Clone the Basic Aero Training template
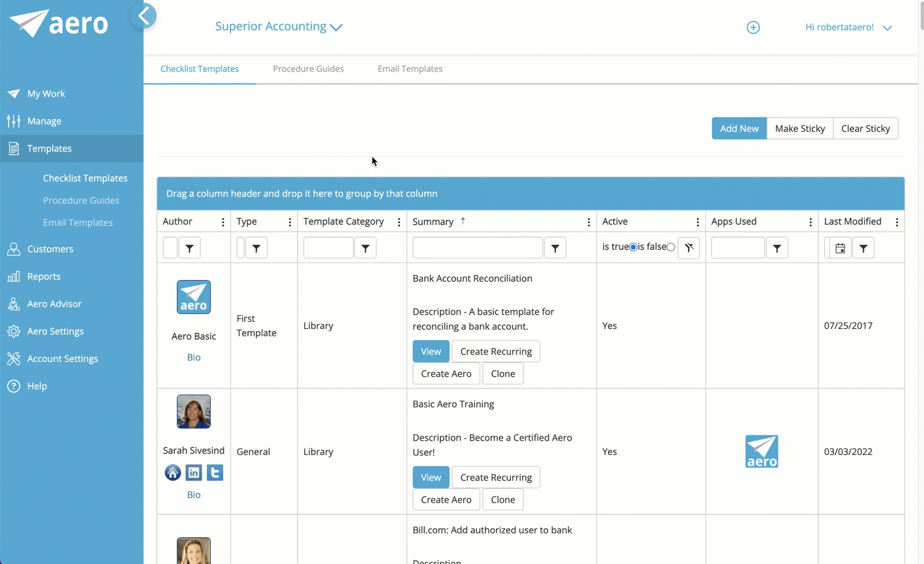The width and height of the screenshot is (924, 564). 503,499
